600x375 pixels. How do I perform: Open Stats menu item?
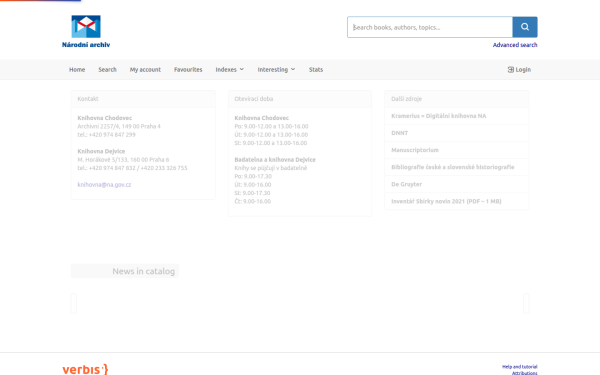coord(316,70)
